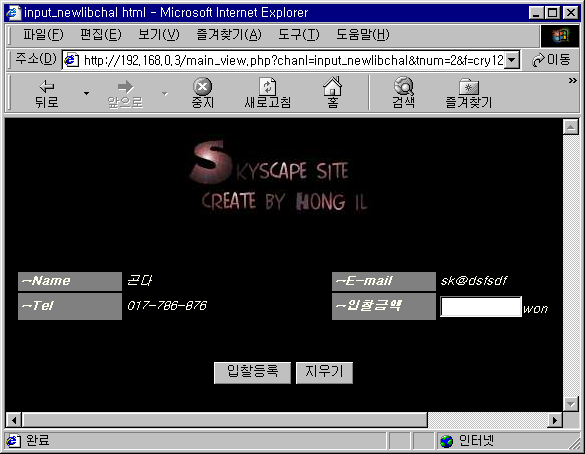
Task: Click the horizontal scrollbar thumb
Action: [225, 420]
